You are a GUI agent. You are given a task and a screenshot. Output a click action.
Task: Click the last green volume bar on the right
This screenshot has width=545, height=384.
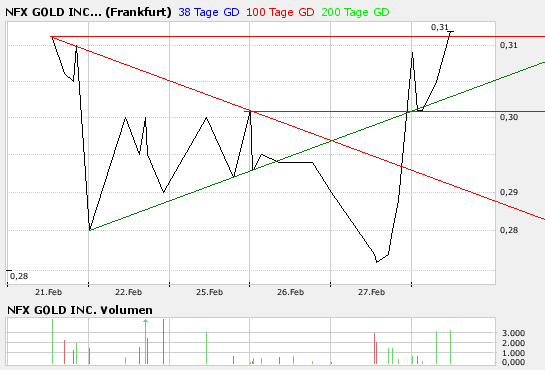pos(450,347)
